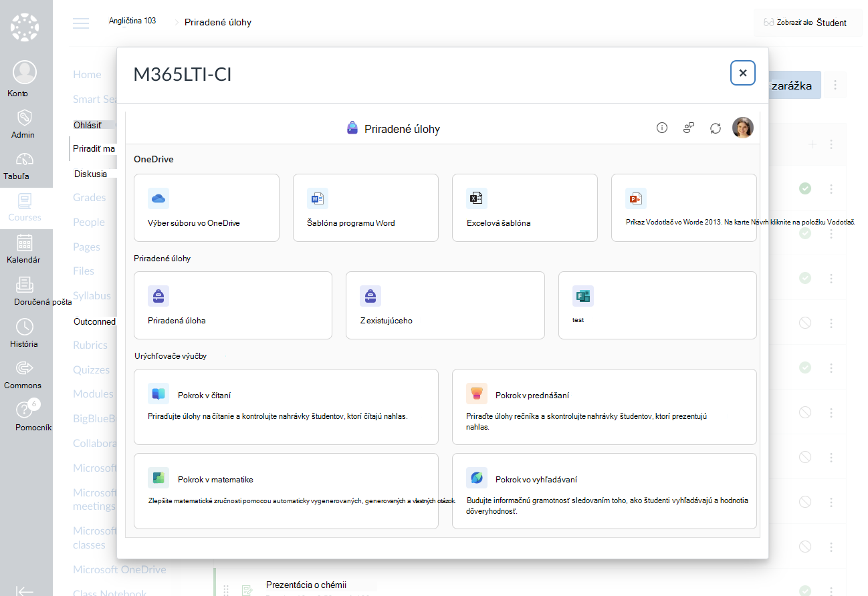
Task: Select Excelová šablóna card
Action: point(525,208)
